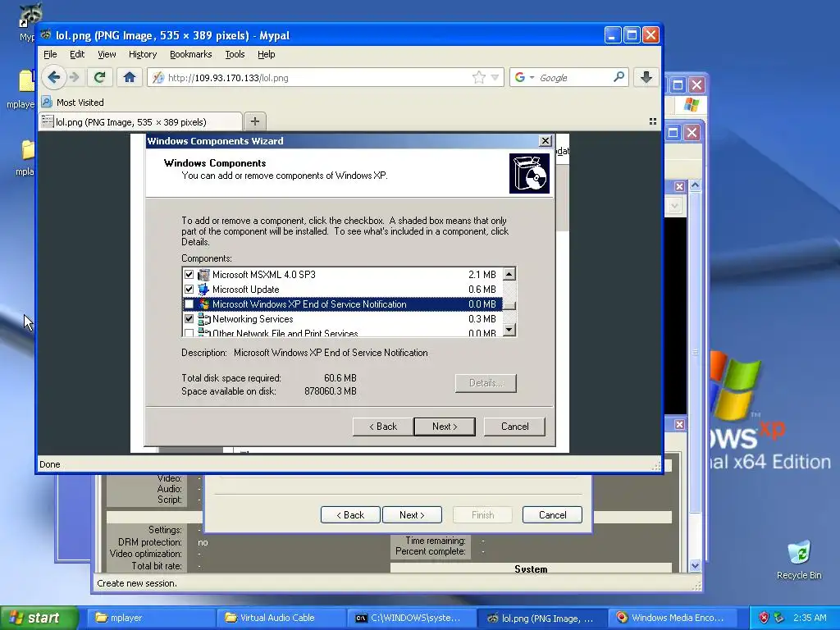
Task: Open the Help menu
Action: tap(267, 54)
